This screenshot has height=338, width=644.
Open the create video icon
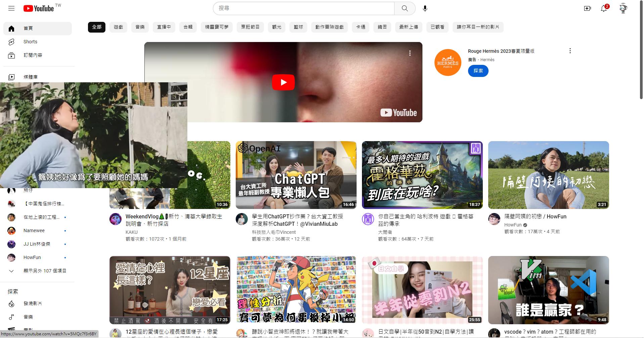point(588,8)
